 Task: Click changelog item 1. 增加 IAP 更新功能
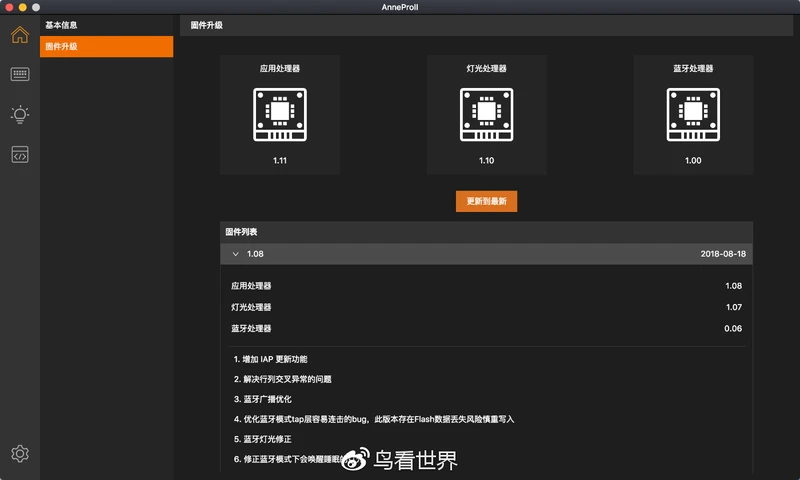coord(270,359)
